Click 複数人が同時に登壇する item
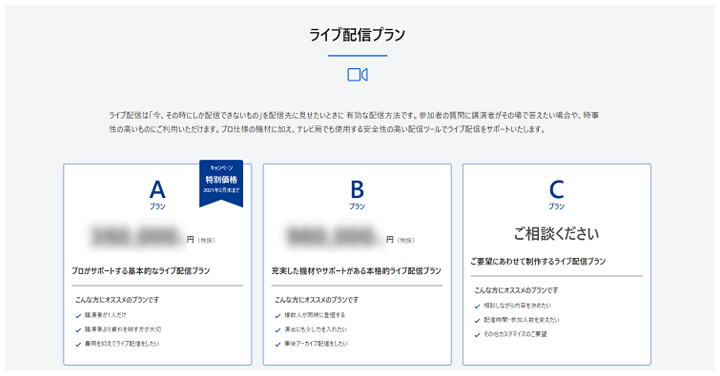This screenshot has width=720, height=376. point(315,315)
